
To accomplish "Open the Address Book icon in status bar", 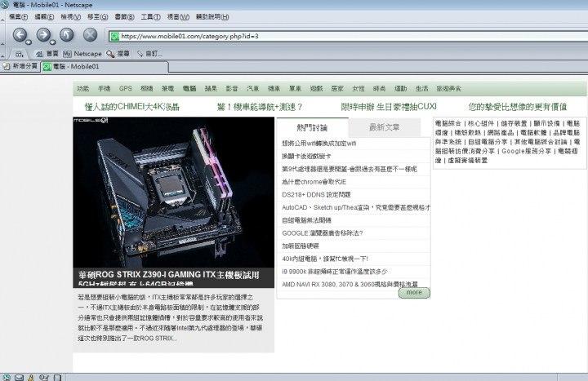I will click(57, 378).
